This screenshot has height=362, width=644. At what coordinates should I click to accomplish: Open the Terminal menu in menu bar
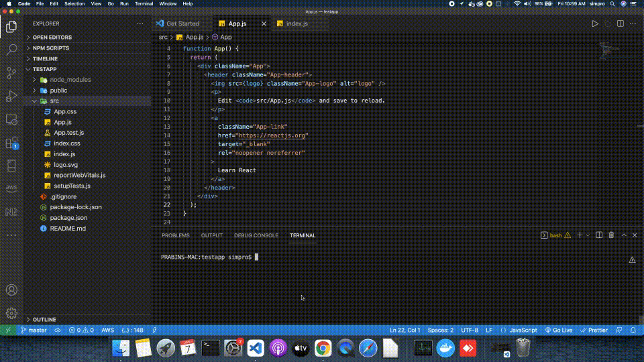pos(144,4)
